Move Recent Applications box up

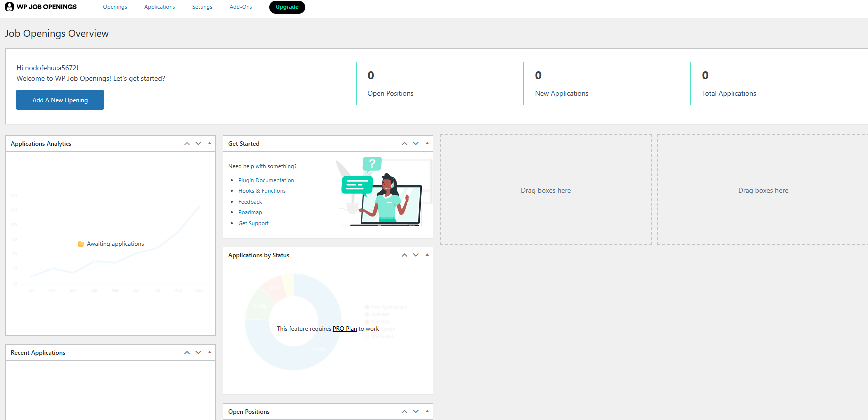[187, 353]
